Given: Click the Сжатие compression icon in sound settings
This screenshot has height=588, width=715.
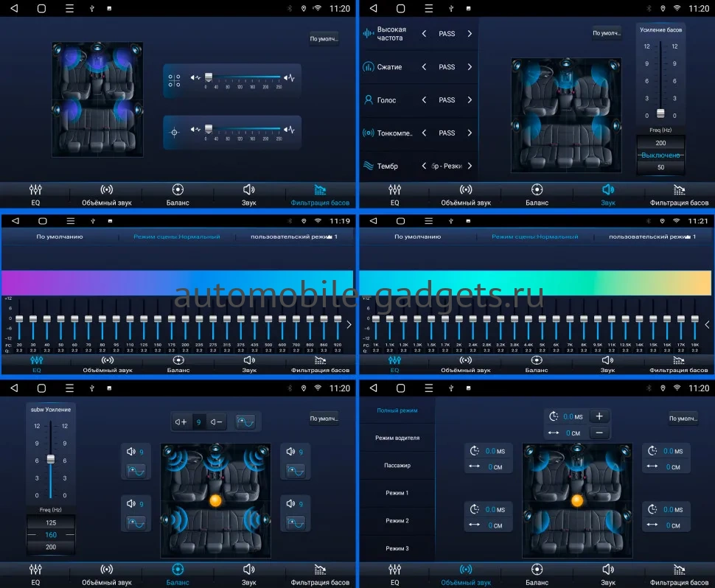Looking at the screenshot, I should pos(369,67).
